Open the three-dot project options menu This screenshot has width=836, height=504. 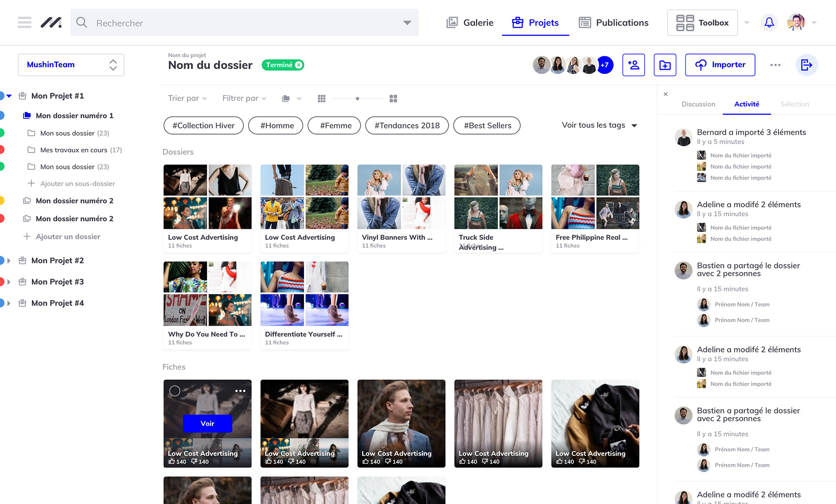pyautogui.click(x=775, y=65)
